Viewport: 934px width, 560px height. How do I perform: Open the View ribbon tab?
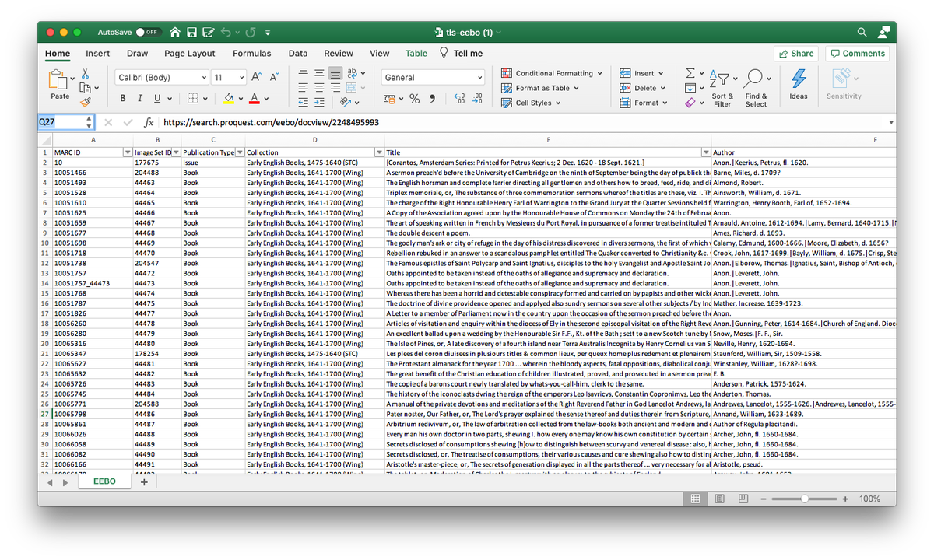pos(380,54)
